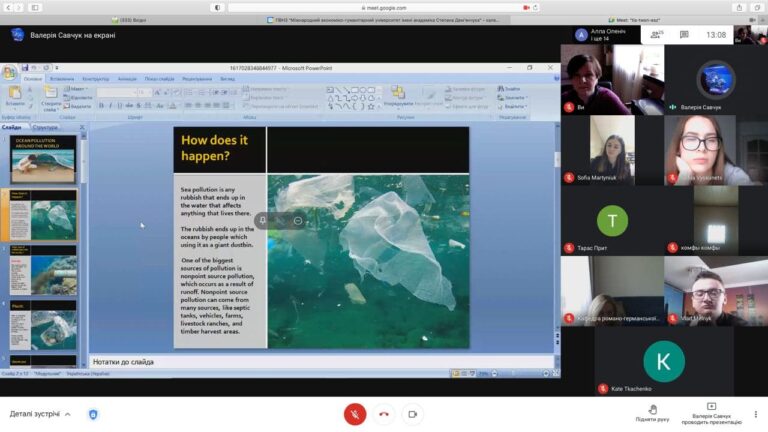
Task: Open Meet chat panel icon
Action: [684, 35]
